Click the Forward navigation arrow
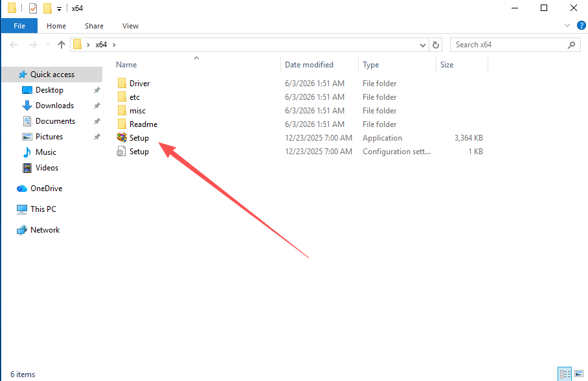The width and height of the screenshot is (588, 381). point(33,45)
